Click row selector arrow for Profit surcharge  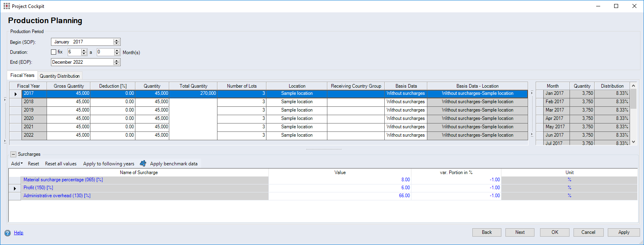click(x=15, y=188)
